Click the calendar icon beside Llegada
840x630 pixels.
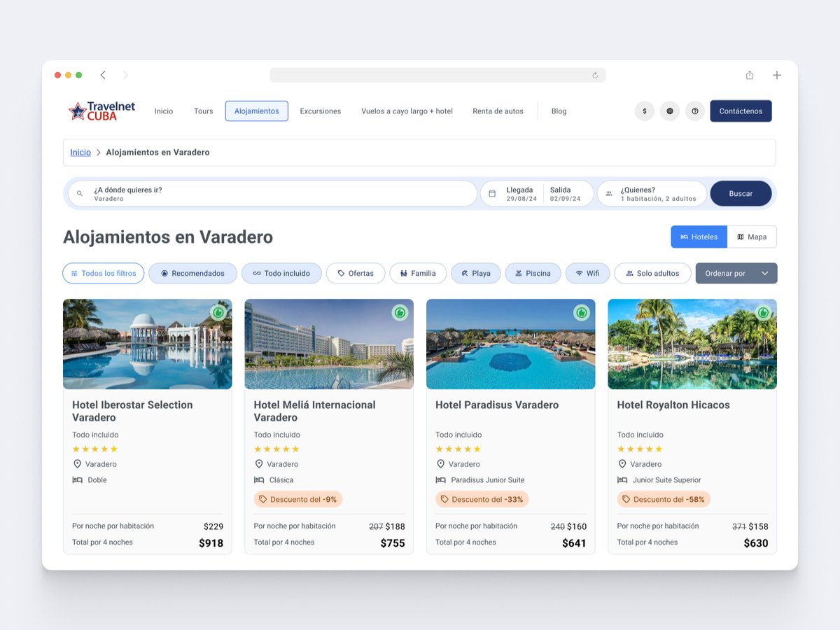click(x=492, y=194)
